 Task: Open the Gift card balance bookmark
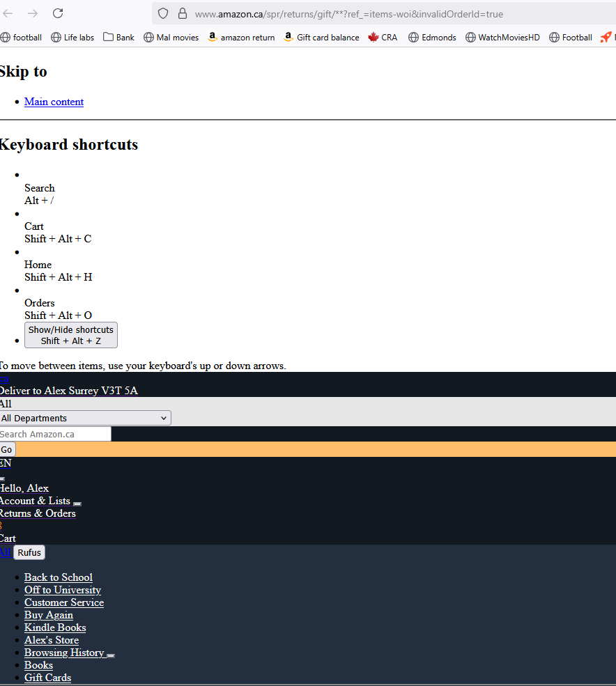point(321,38)
